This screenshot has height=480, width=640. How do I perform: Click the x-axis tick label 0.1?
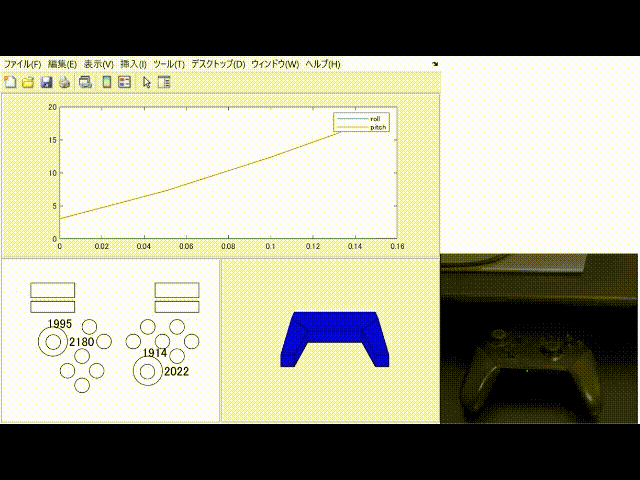(270, 247)
